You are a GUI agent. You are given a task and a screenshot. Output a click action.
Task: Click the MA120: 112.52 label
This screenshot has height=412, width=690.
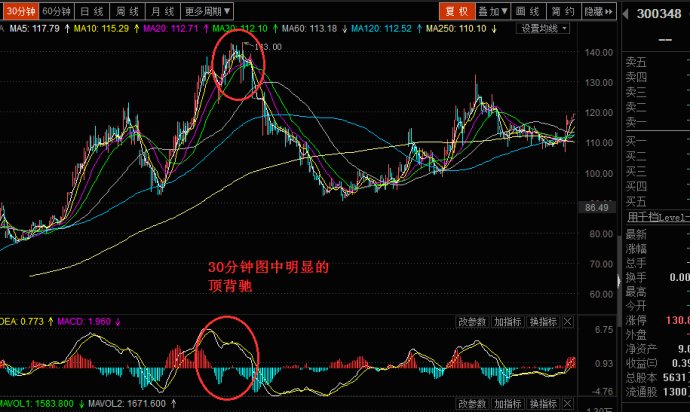(x=381, y=29)
